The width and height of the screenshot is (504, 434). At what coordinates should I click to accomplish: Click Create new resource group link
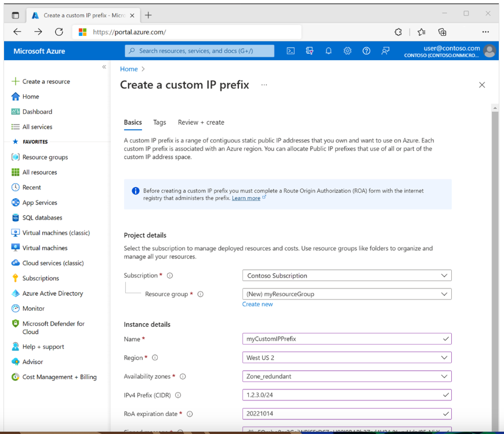click(257, 304)
